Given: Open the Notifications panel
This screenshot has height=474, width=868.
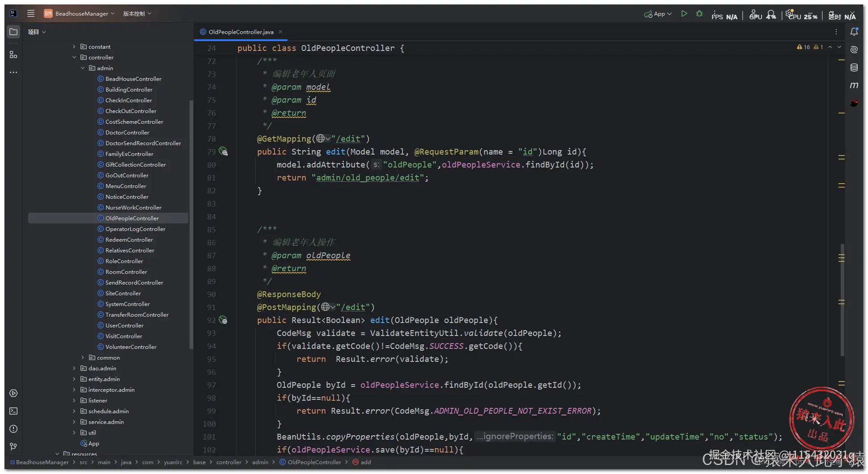Looking at the screenshot, I should (854, 32).
